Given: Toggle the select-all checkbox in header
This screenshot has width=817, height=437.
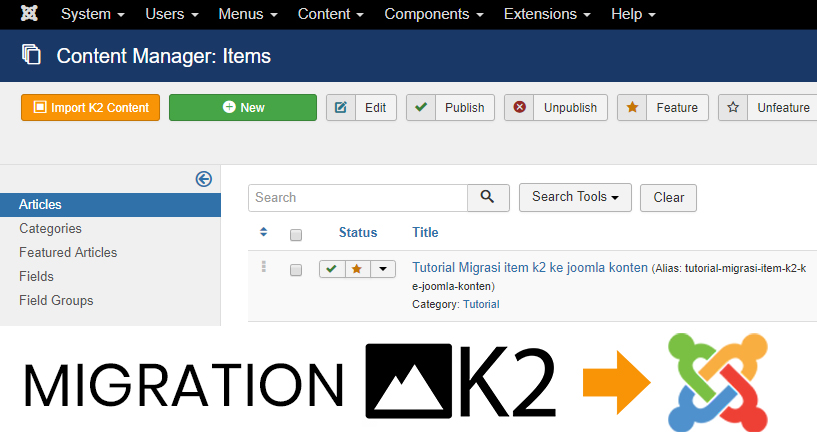Looking at the screenshot, I should (x=296, y=235).
